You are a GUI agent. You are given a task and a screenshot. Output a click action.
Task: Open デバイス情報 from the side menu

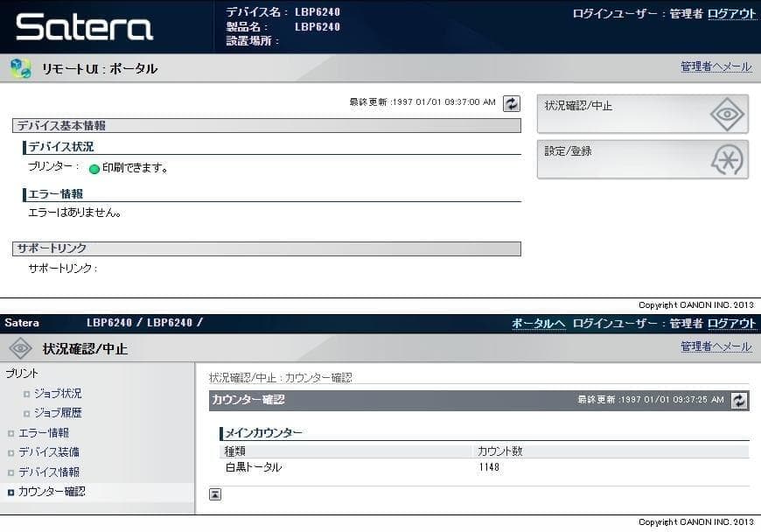point(49,472)
